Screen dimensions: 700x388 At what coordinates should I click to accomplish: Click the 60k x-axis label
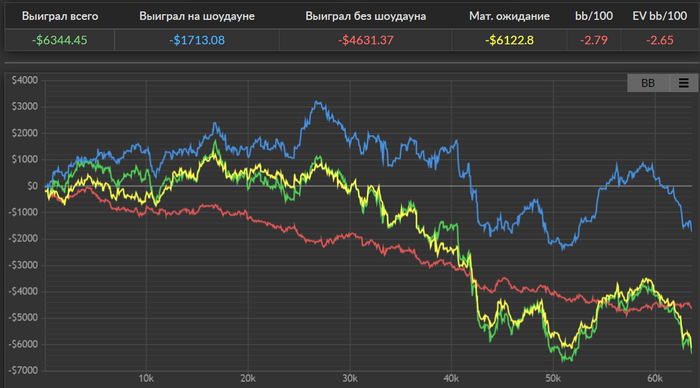click(655, 379)
